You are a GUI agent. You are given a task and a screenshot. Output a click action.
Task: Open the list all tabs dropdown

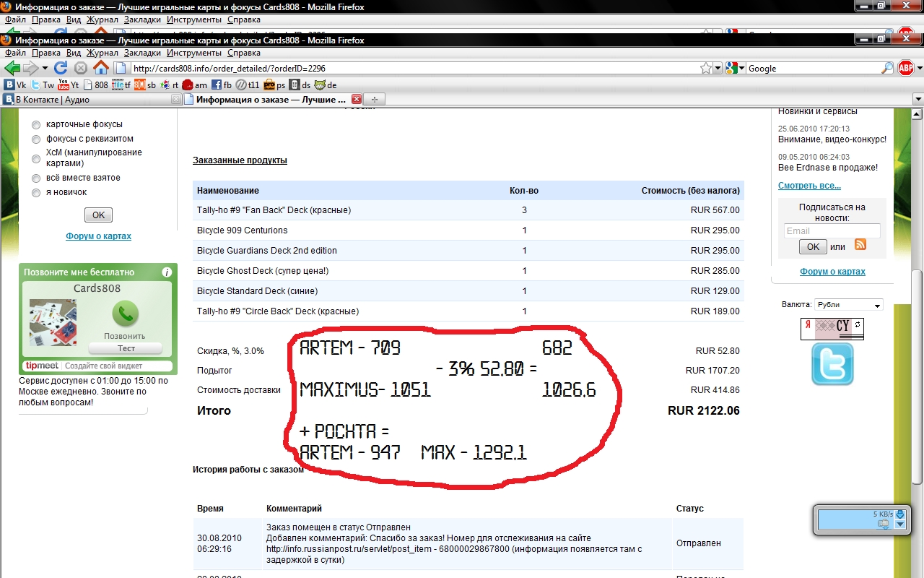coord(918,99)
